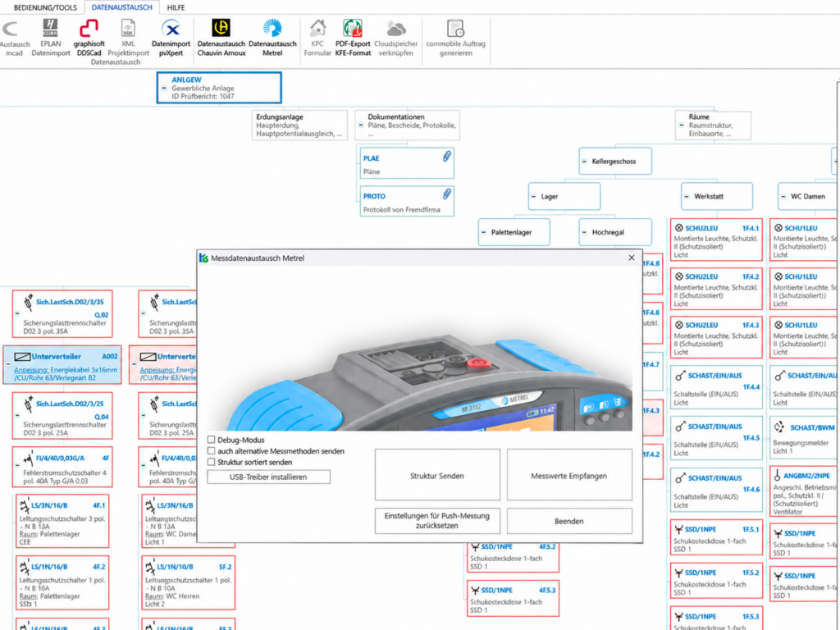Image resolution: width=840 pixels, height=630 pixels.
Task: Open attachment paperclip on PLAE node
Action: tap(447, 157)
